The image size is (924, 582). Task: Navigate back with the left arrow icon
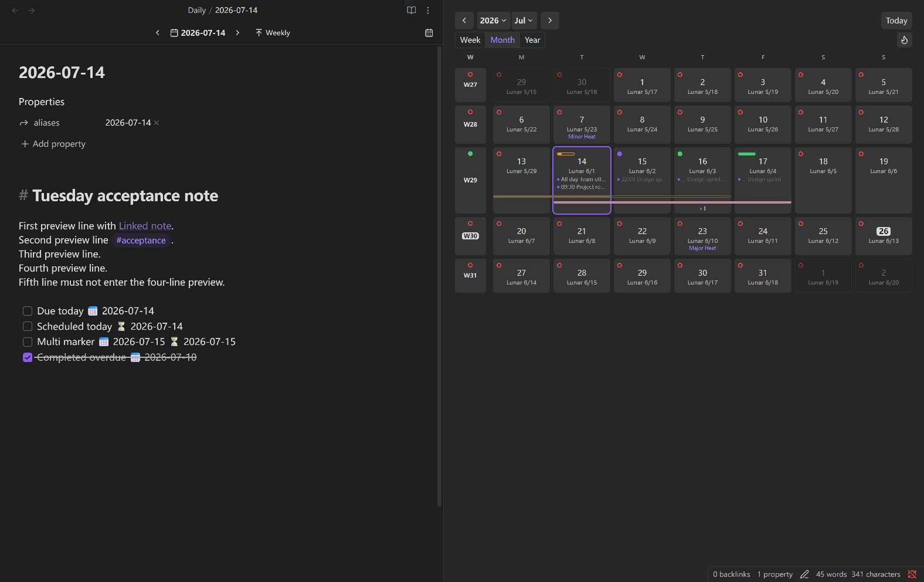coord(15,10)
